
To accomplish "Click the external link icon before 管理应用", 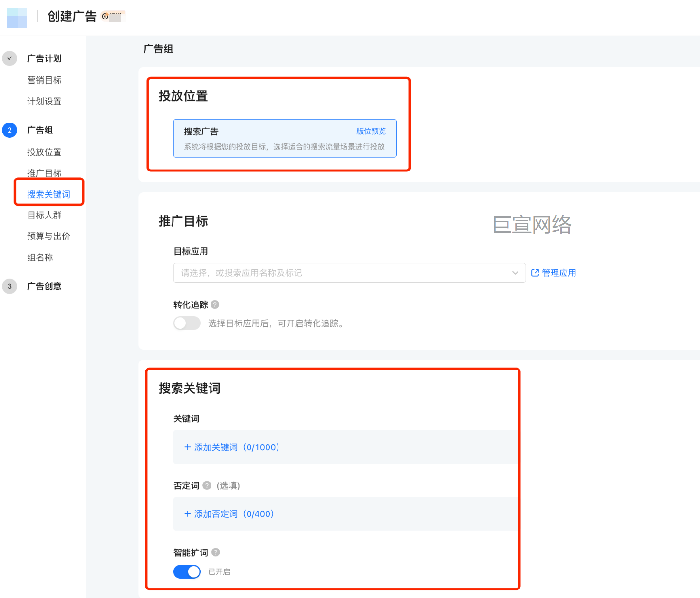I will pos(534,273).
